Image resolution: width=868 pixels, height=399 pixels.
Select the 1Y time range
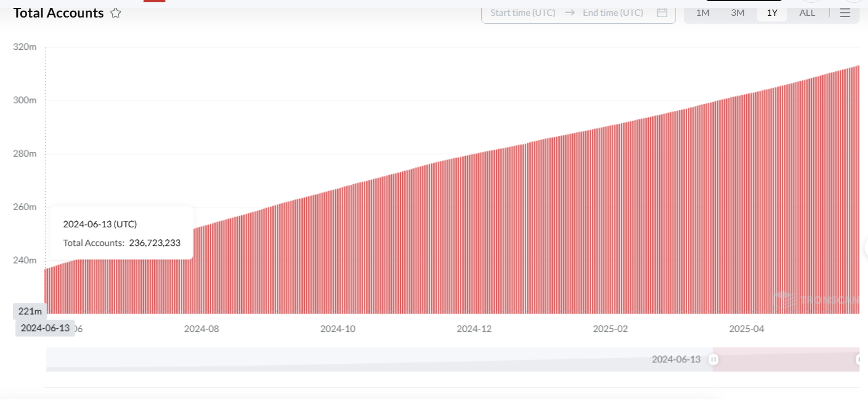(772, 12)
